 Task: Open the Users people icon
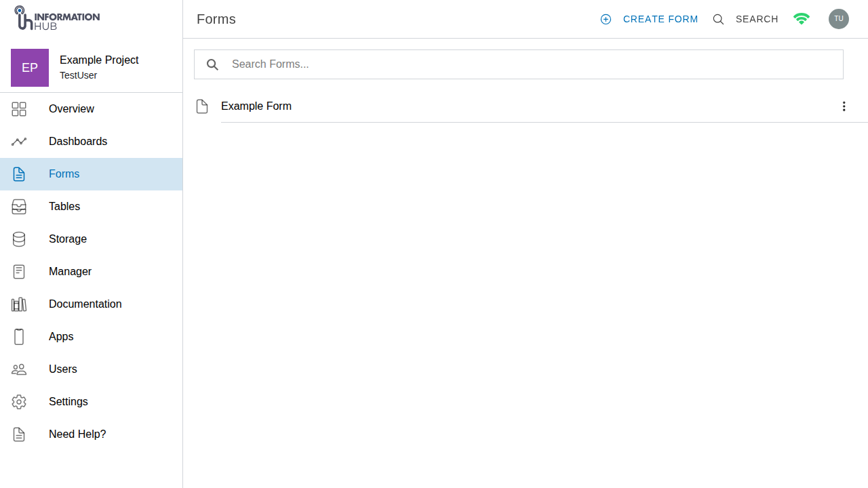(19, 369)
